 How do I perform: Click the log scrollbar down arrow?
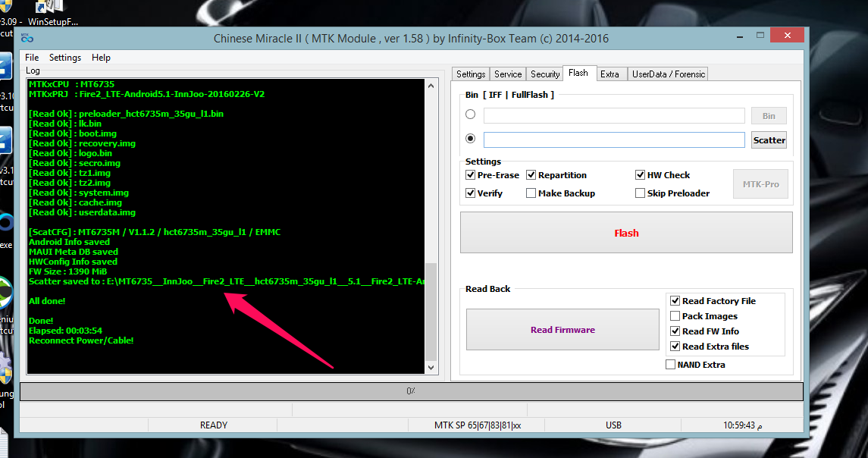[431, 368]
